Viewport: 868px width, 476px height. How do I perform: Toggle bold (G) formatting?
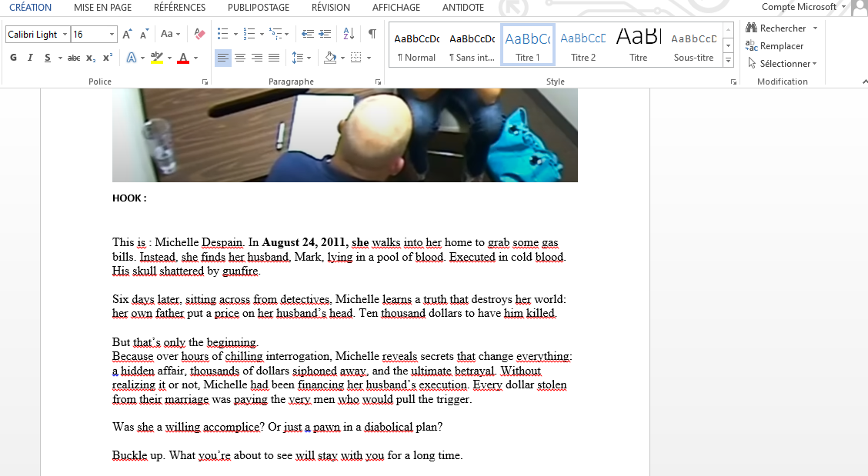13,58
